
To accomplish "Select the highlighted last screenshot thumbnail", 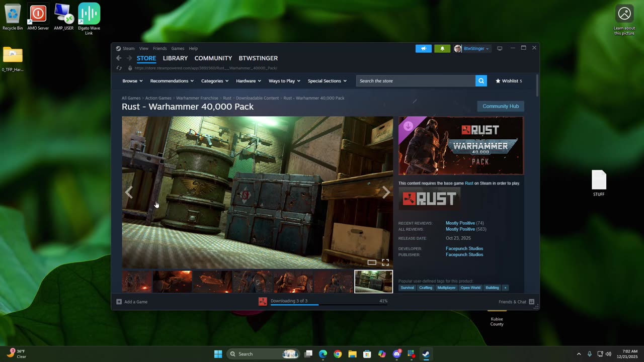I will [373, 282].
